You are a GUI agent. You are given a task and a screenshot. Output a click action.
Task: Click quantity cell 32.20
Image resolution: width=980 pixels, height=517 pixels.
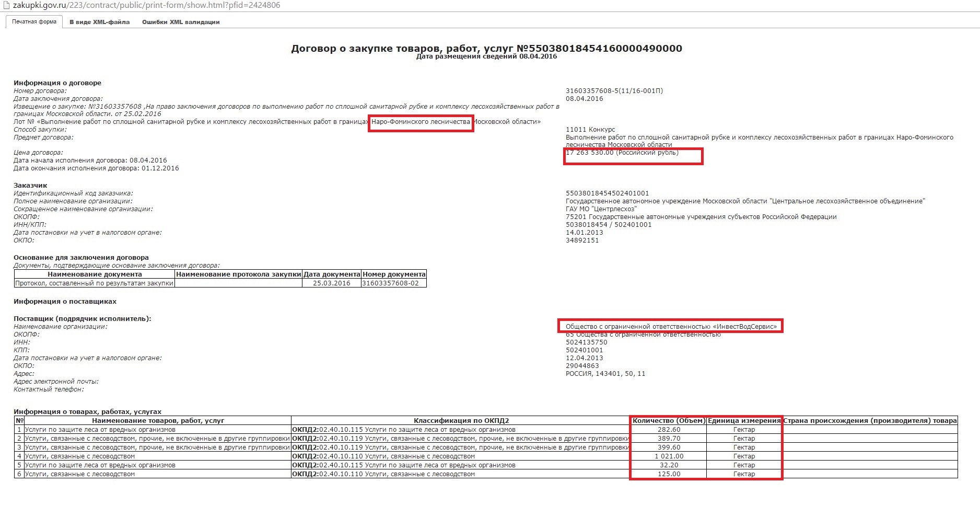669,465
